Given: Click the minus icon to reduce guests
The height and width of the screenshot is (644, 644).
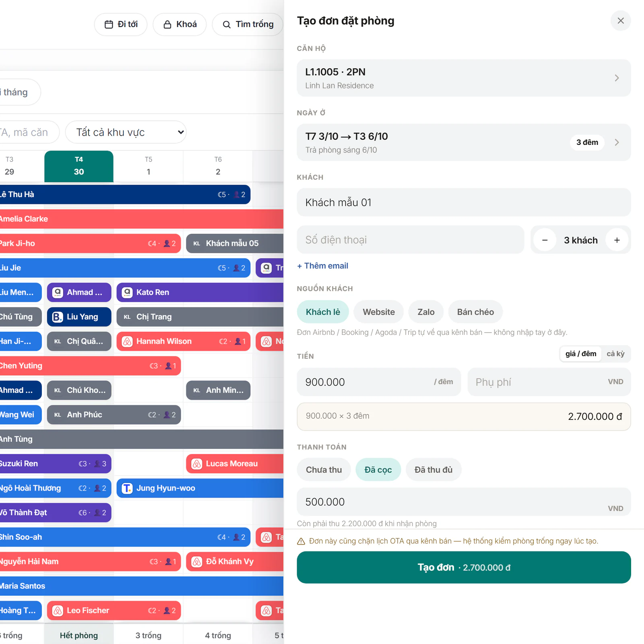Looking at the screenshot, I should pos(545,240).
